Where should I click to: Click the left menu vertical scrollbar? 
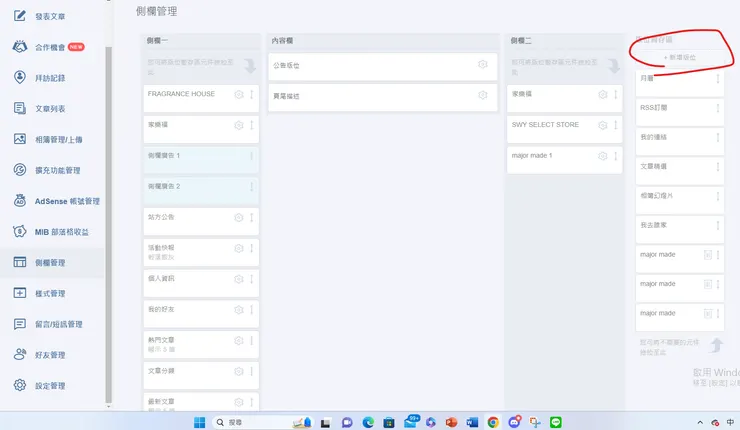coord(109,224)
